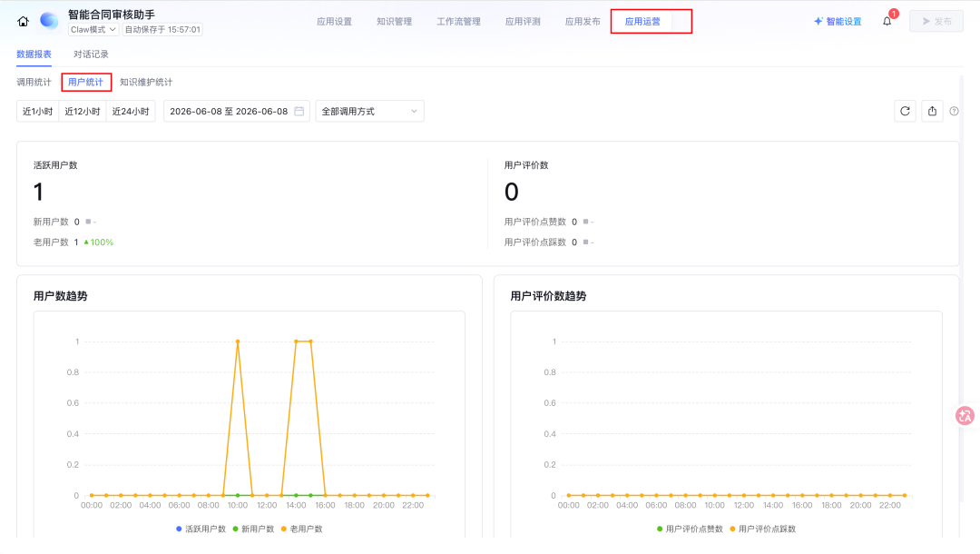980x554 pixels.
Task: Switch to 知识管理 tab
Action: (x=395, y=21)
